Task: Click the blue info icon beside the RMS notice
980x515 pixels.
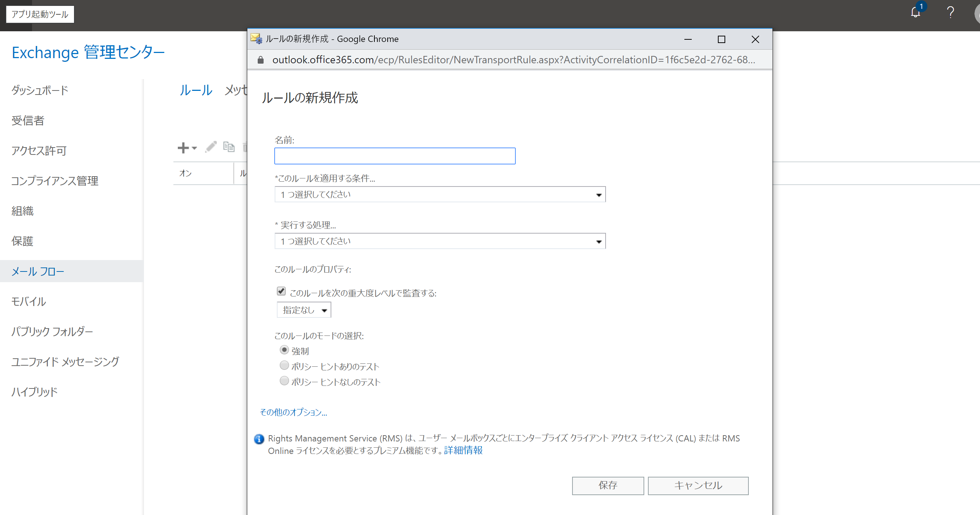Action: point(259,439)
